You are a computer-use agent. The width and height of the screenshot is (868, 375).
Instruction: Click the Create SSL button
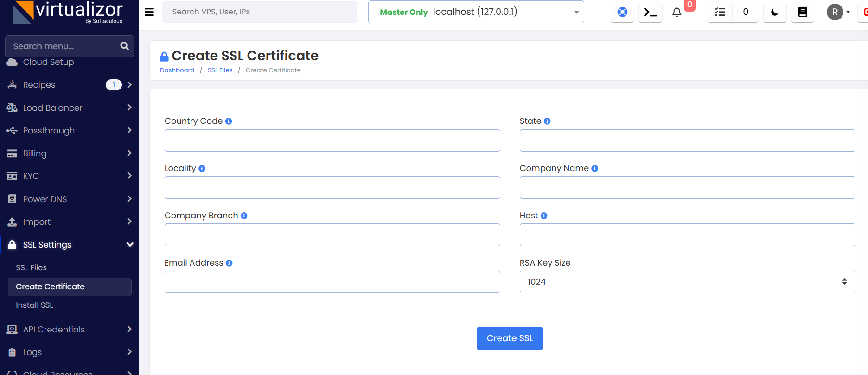click(510, 338)
